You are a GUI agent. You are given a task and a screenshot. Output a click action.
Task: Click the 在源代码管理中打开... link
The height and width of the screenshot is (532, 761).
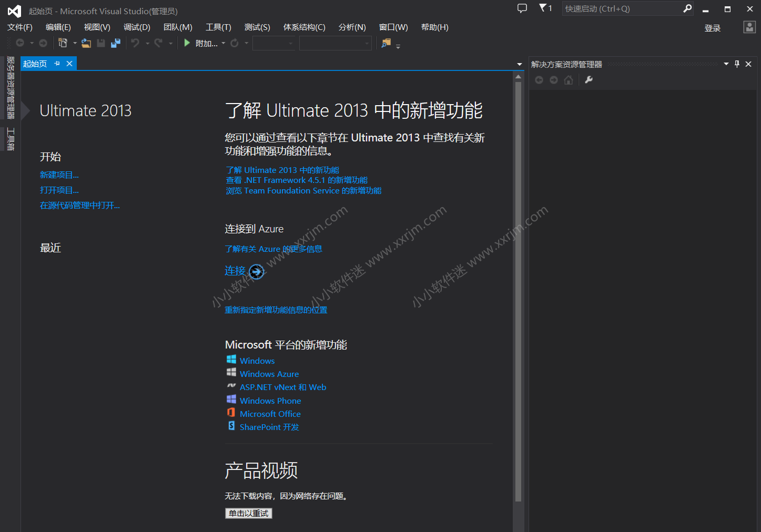pos(80,206)
